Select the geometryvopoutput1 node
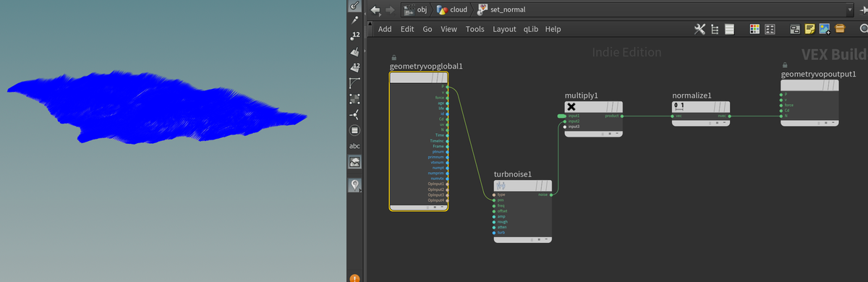The height and width of the screenshot is (282, 868). click(x=810, y=103)
